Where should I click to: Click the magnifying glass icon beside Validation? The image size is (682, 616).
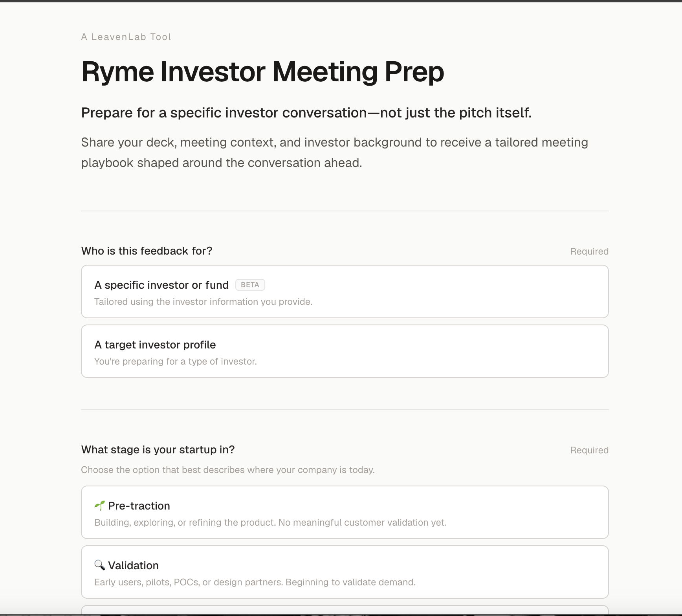[x=99, y=565]
